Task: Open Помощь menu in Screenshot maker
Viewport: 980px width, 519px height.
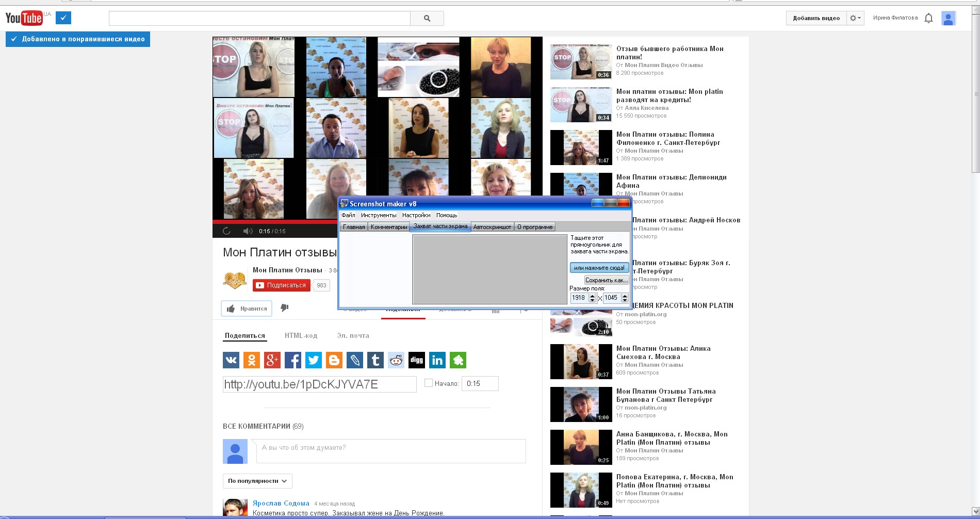Action: [x=447, y=215]
